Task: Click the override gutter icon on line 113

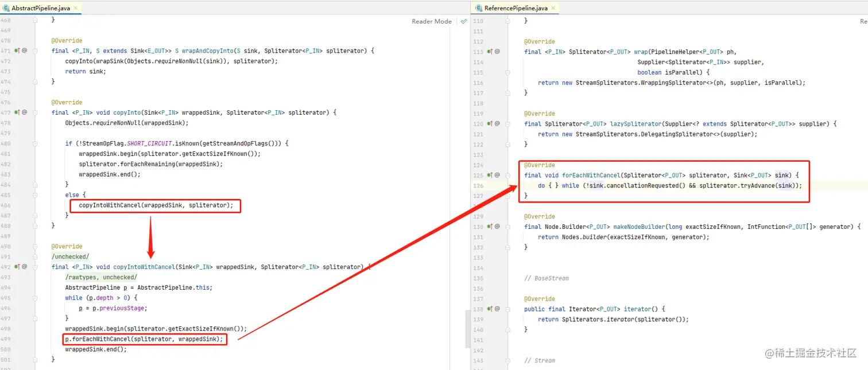Action: (x=490, y=52)
